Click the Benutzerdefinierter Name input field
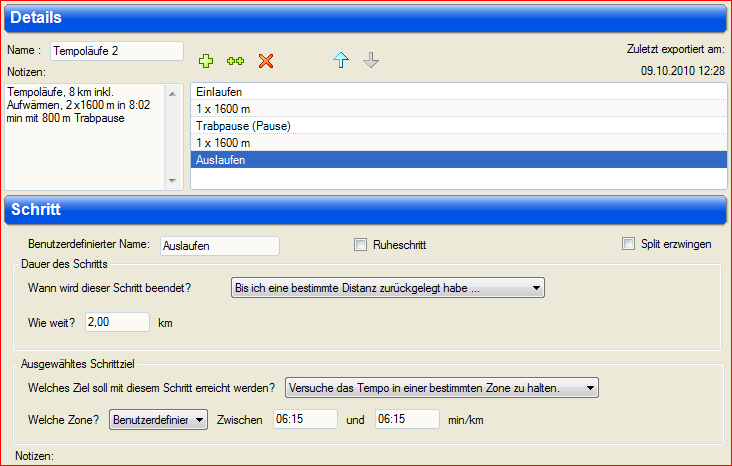732x466 pixels. click(x=219, y=245)
